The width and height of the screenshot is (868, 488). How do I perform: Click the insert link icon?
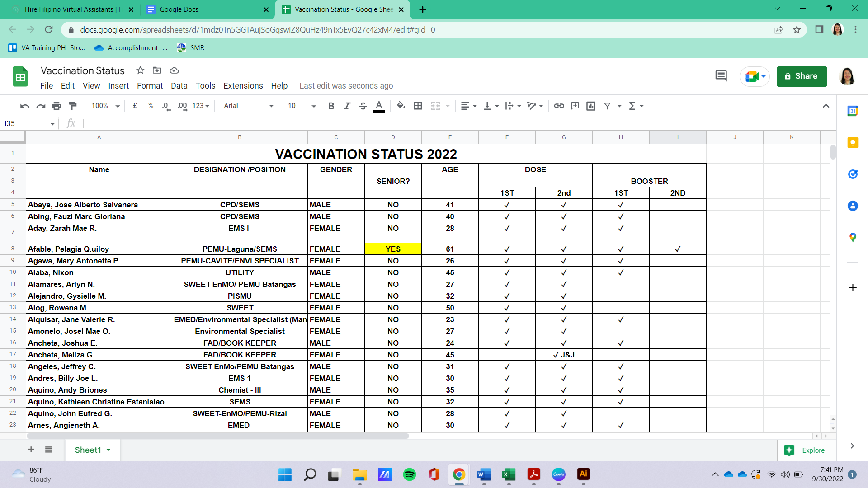[x=559, y=106]
